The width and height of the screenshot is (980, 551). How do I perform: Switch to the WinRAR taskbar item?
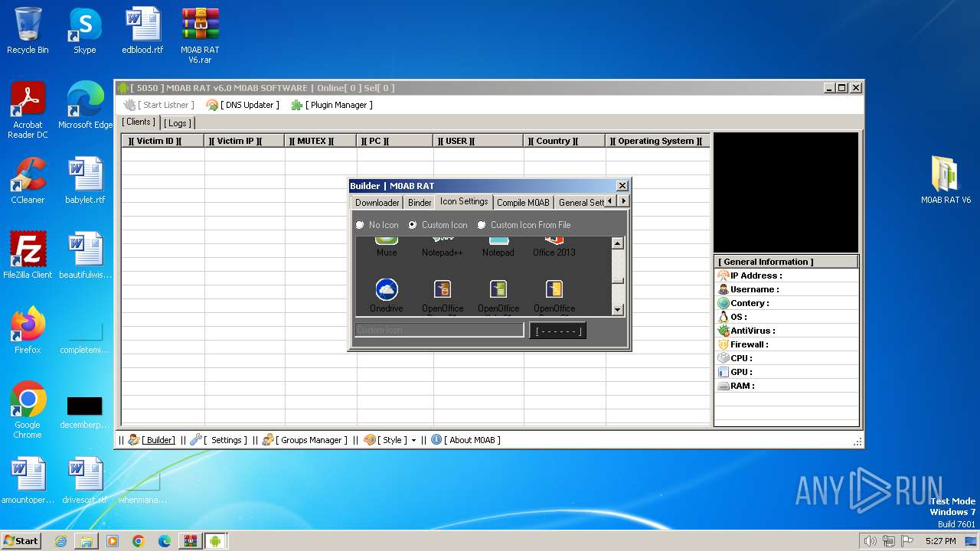tap(190, 541)
